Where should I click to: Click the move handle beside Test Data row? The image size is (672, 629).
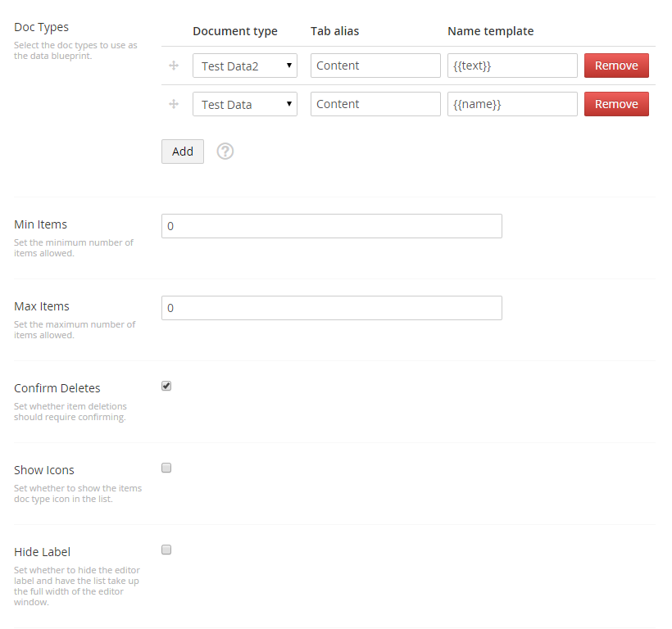(174, 104)
